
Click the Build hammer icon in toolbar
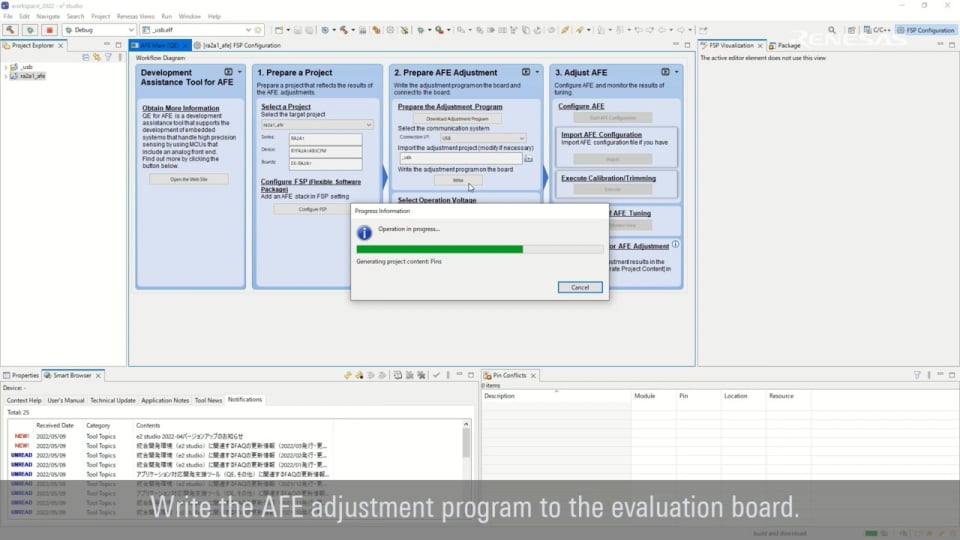11,30
